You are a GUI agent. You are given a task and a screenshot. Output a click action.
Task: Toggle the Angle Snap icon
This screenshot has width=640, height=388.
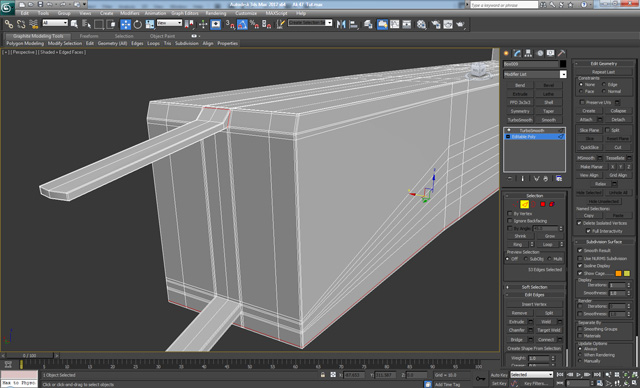pos(242,24)
